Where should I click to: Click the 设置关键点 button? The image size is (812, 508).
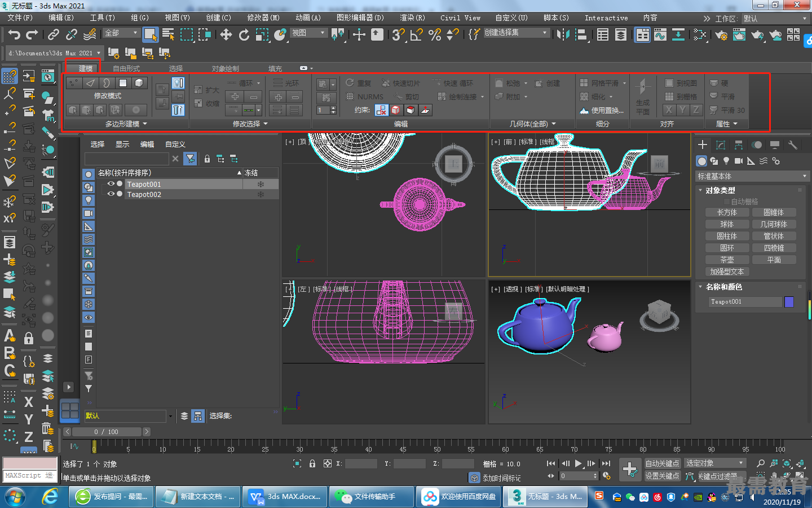(x=662, y=476)
